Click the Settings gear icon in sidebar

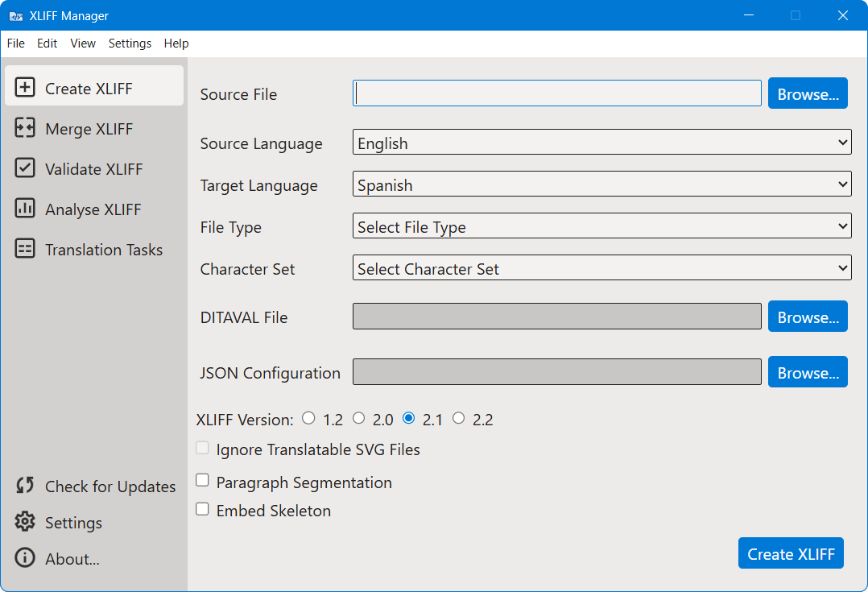click(x=25, y=522)
